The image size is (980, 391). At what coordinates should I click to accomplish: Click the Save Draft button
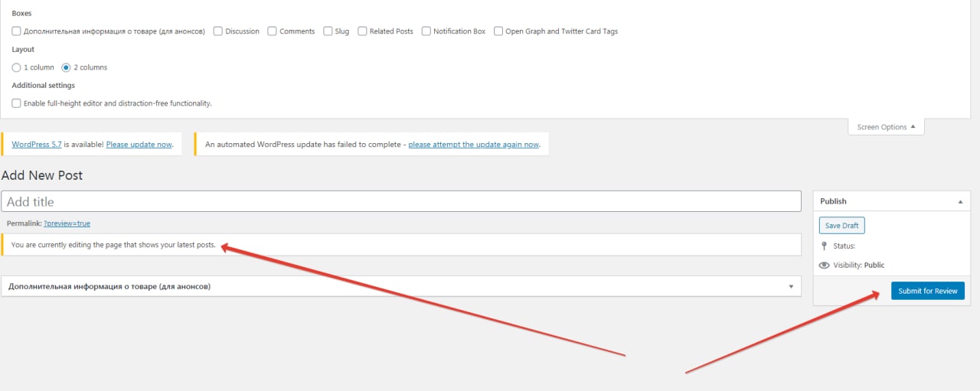841,226
